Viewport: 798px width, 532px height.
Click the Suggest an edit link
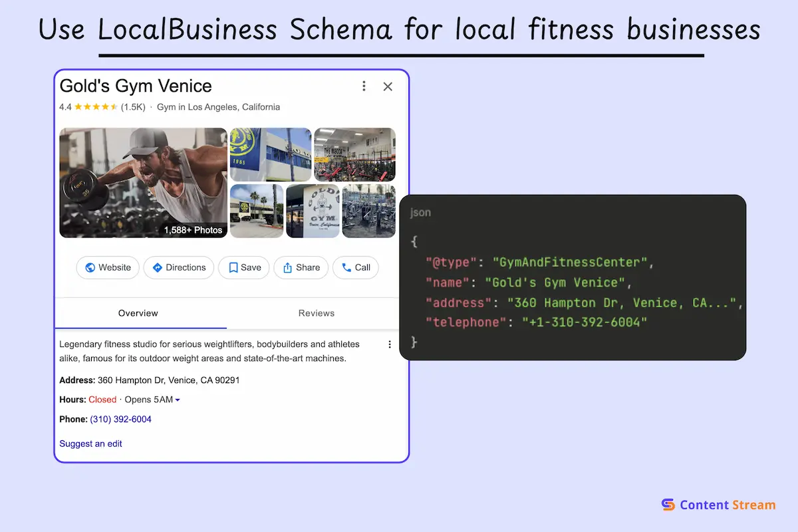pyautogui.click(x=90, y=444)
